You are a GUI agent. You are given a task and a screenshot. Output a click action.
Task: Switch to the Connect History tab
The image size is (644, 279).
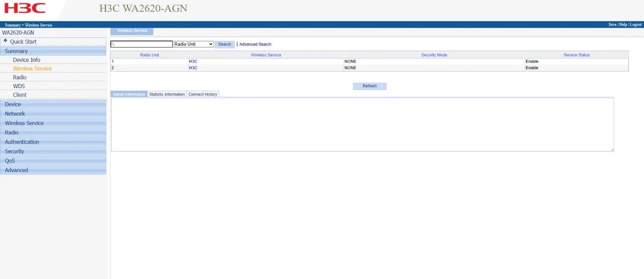coord(203,95)
